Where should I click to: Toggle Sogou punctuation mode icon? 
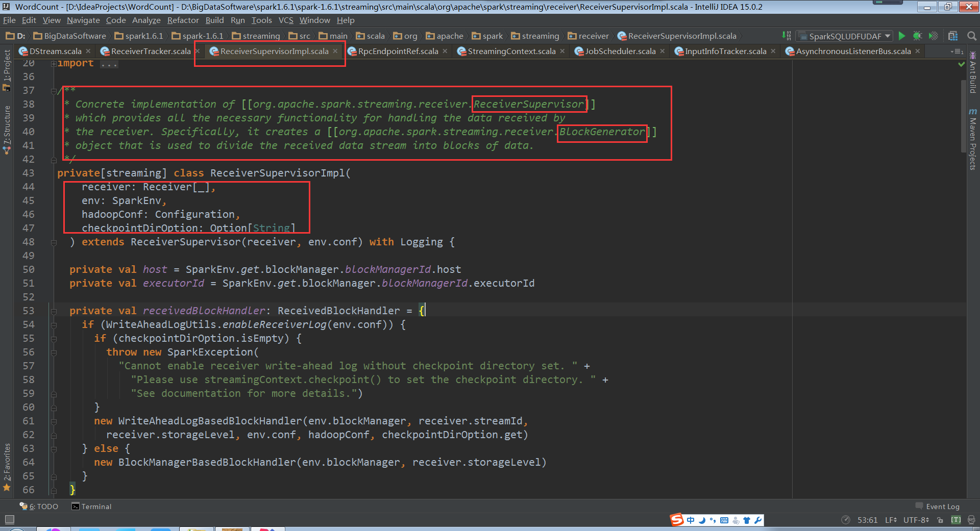click(x=713, y=520)
